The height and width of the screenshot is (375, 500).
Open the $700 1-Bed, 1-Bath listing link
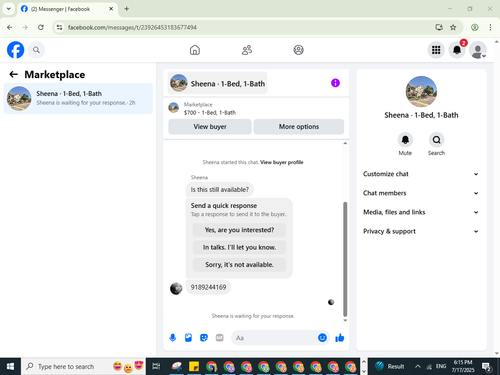[210, 113]
